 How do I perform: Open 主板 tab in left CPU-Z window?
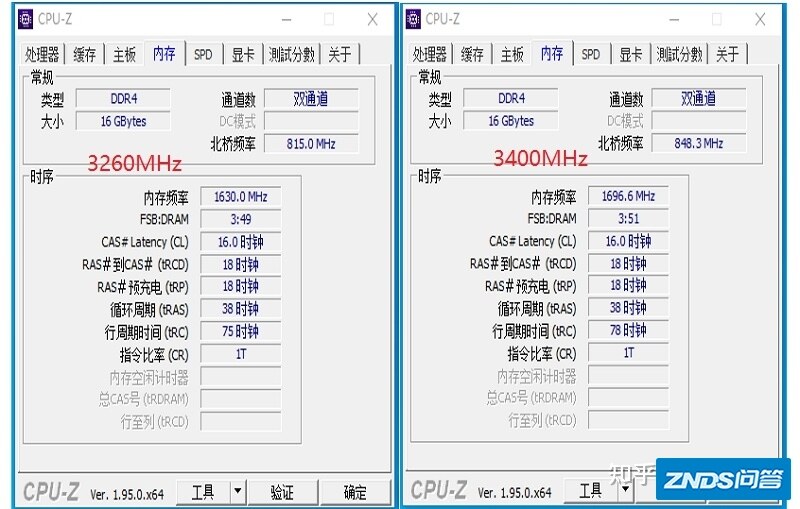pyautogui.click(x=124, y=54)
